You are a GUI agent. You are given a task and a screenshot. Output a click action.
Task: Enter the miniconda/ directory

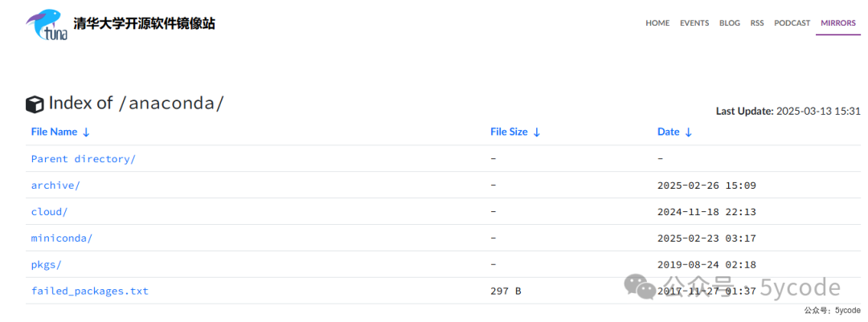[x=62, y=238]
